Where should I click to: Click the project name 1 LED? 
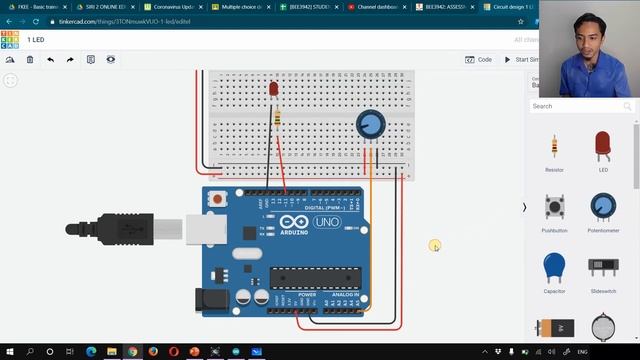[x=36, y=40]
